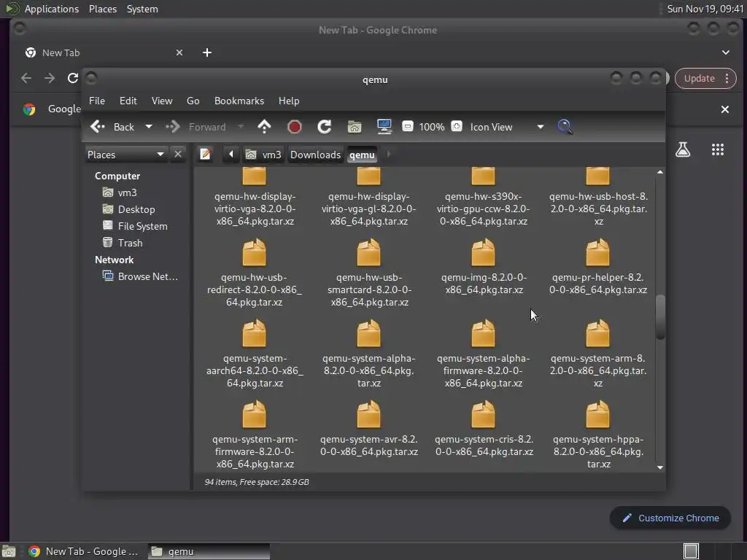
Task: Open the File menu
Action: coord(97,101)
